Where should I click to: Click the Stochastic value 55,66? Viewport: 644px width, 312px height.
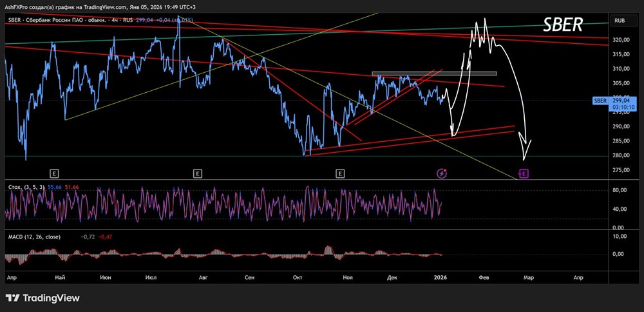[x=55, y=187]
